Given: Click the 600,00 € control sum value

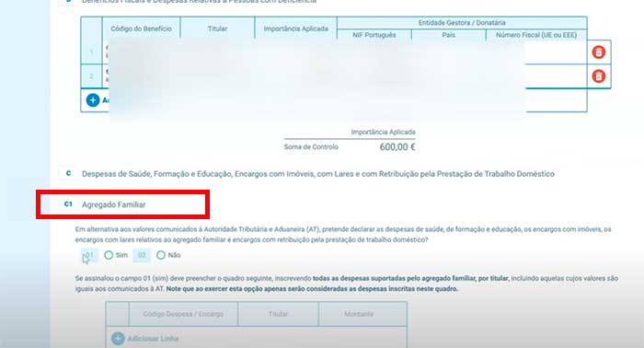Looking at the screenshot, I should click(x=397, y=147).
